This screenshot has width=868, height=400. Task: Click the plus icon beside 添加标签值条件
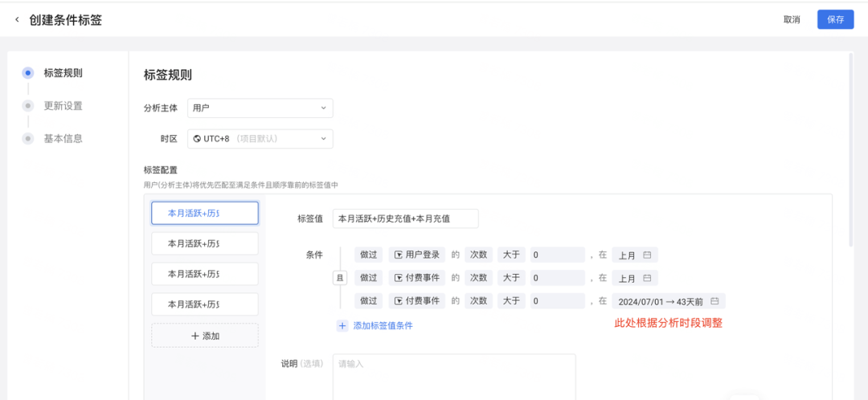point(342,325)
